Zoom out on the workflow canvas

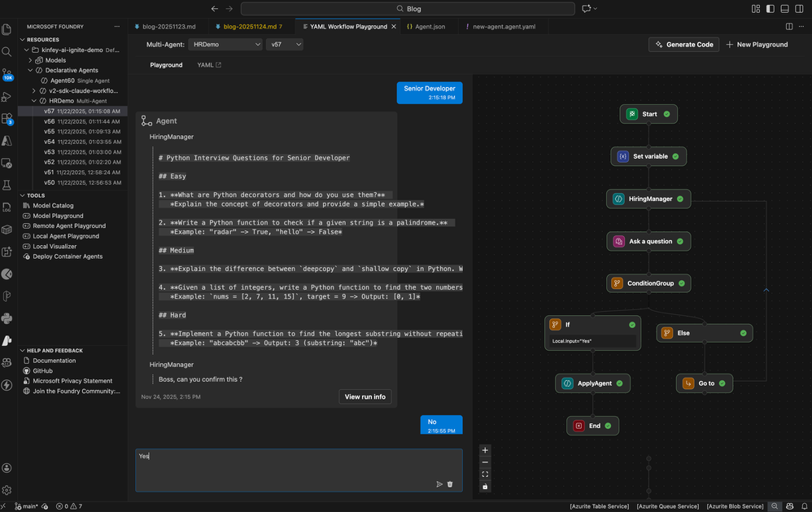point(485,462)
